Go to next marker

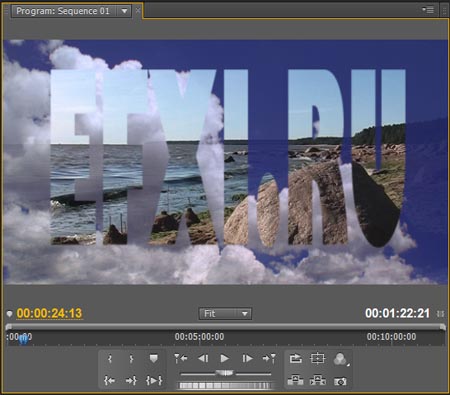coord(269,359)
